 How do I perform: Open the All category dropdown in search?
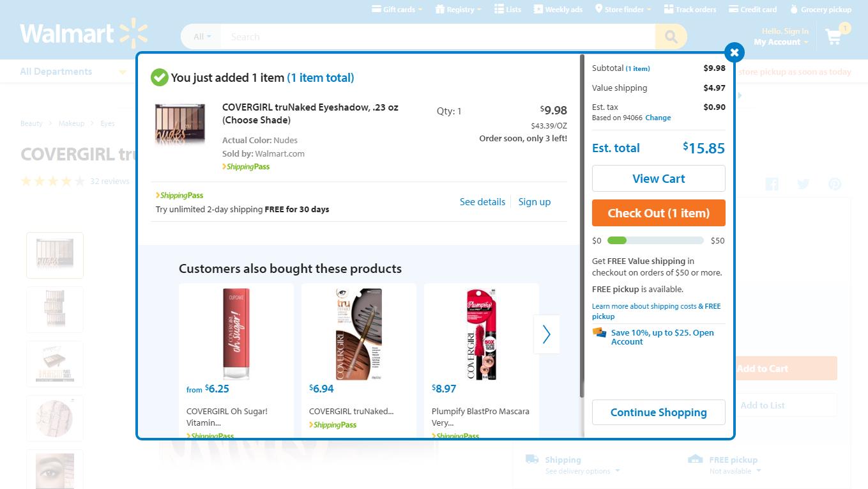200,36
